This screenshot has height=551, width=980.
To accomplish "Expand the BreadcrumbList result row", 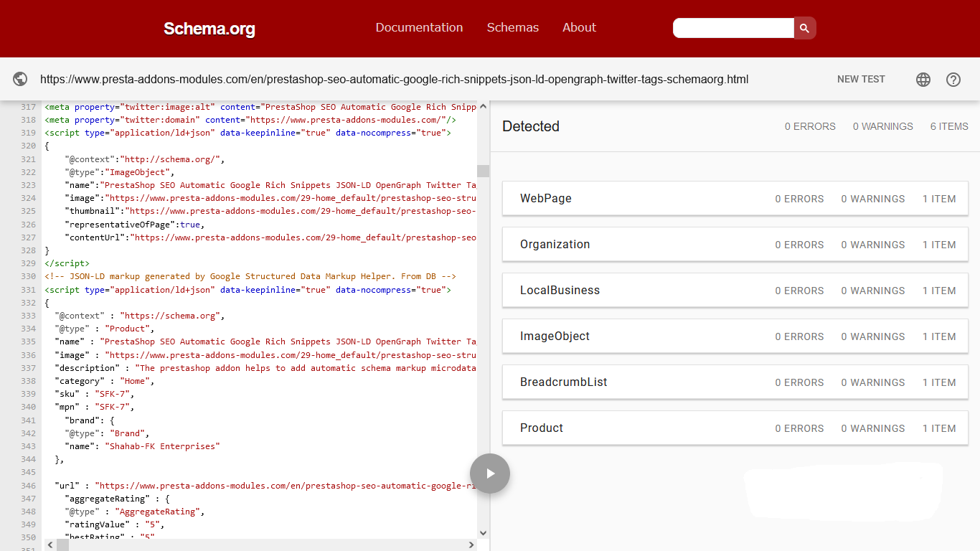I will click(735, 382).
